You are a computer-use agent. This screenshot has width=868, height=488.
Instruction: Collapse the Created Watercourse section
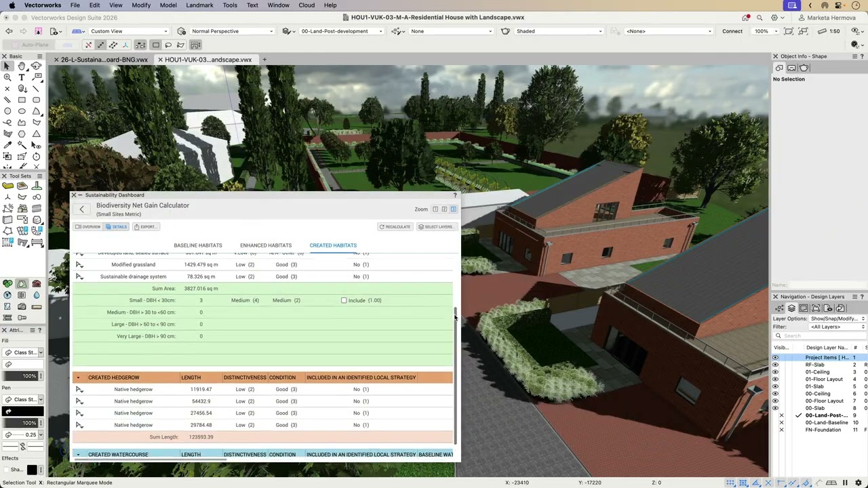(x=78, y=455)
